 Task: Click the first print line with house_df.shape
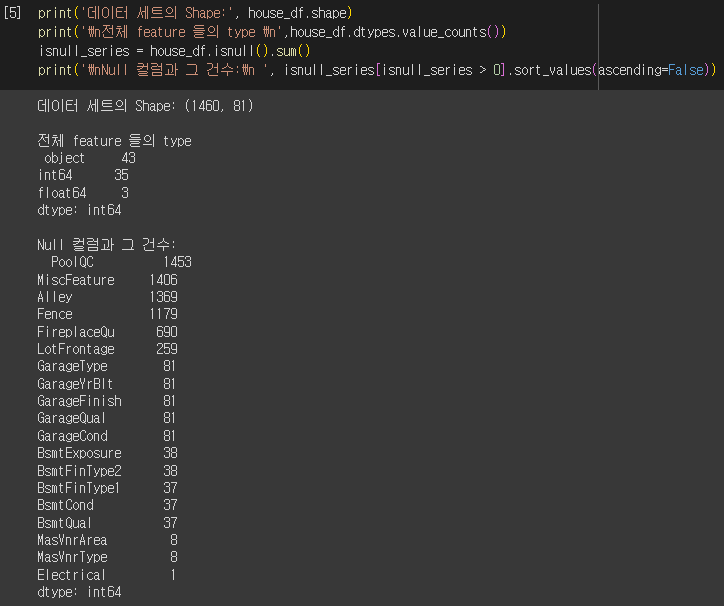click(x=195, y=13)
